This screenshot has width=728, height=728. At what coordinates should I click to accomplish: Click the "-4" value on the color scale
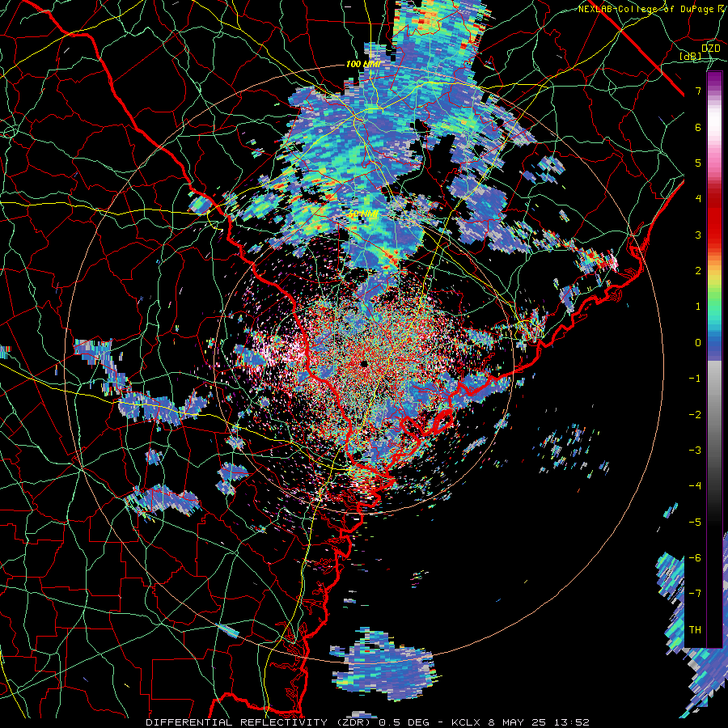tap(695, 486)
